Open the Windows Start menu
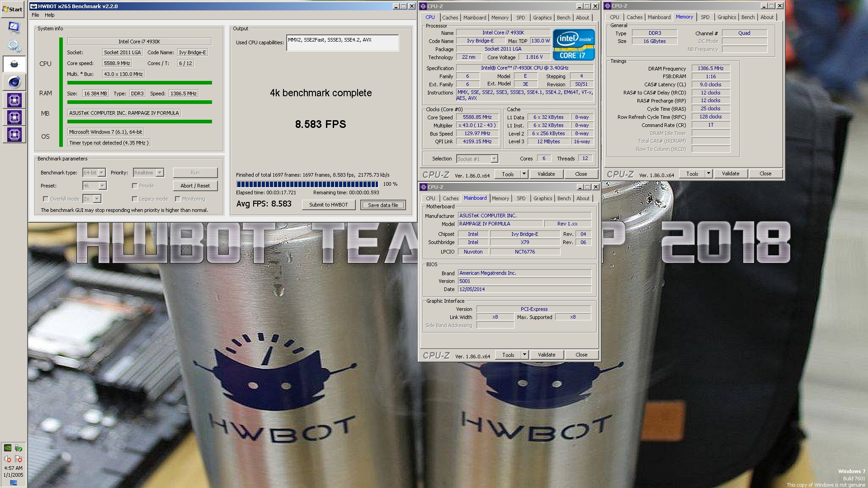This screenshot has width=868, height=488. click(x=13, y=9)
